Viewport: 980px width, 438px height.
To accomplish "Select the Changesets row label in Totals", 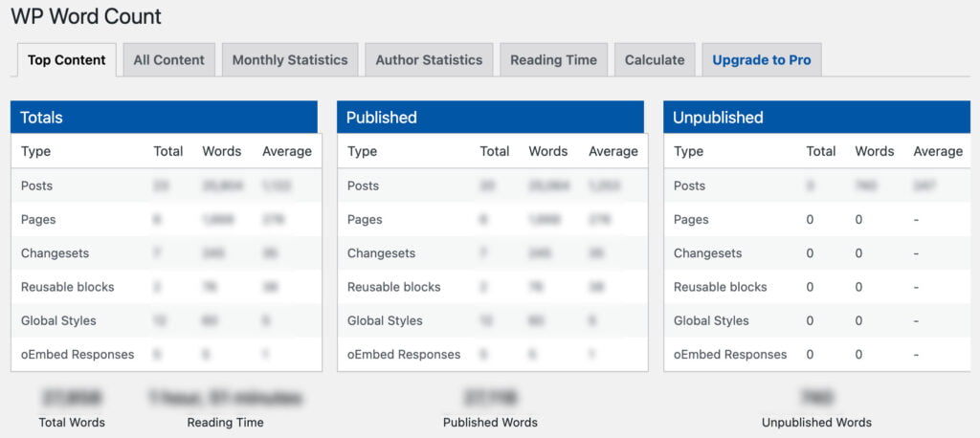I will coord(55,253).
